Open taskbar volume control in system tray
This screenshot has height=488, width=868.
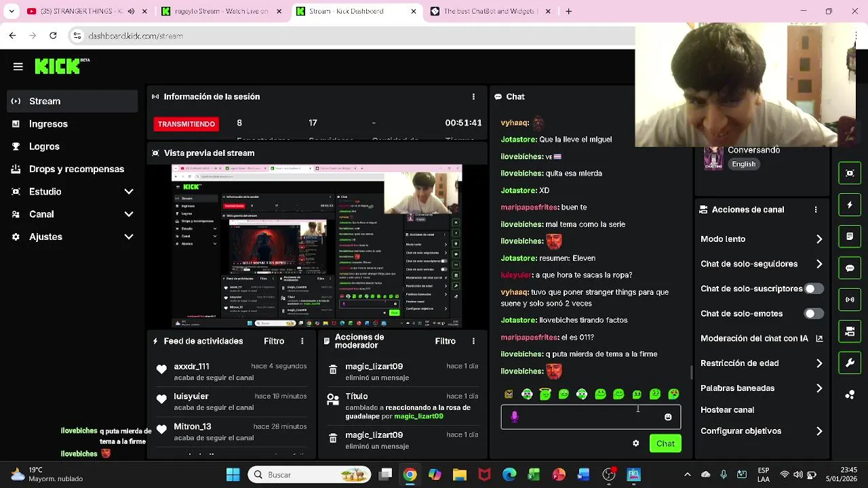[797, 474]
